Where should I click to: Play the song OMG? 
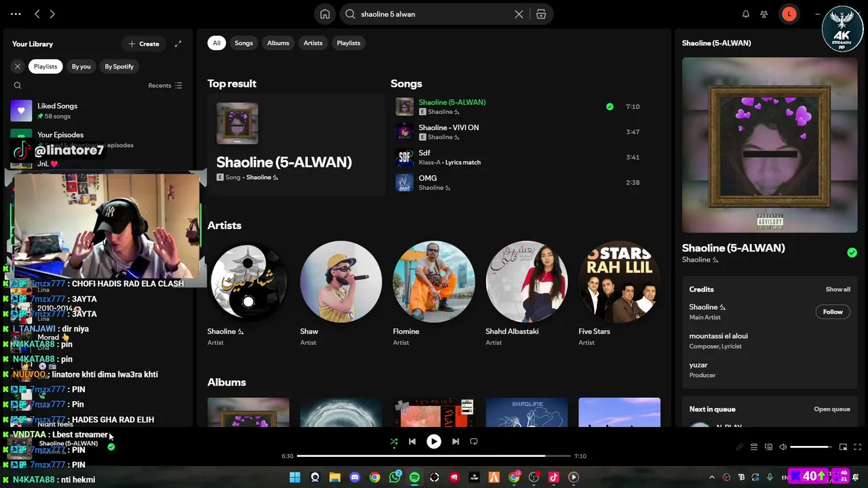tap(519, 182)
